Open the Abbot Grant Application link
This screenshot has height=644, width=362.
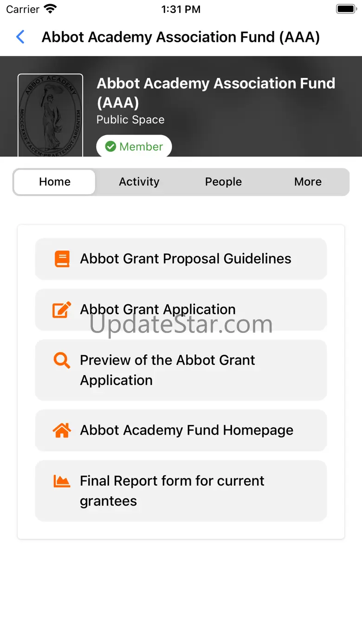tap(181, 310)
